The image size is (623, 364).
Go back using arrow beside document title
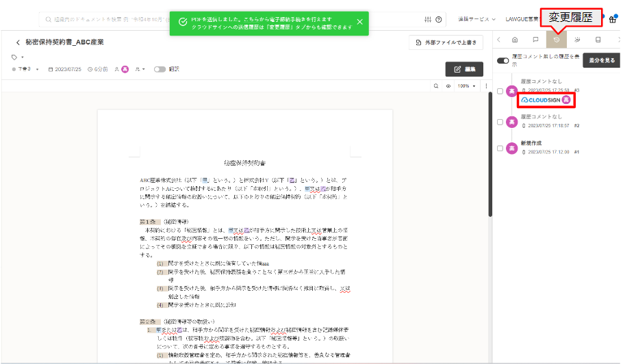coord(17,42)
